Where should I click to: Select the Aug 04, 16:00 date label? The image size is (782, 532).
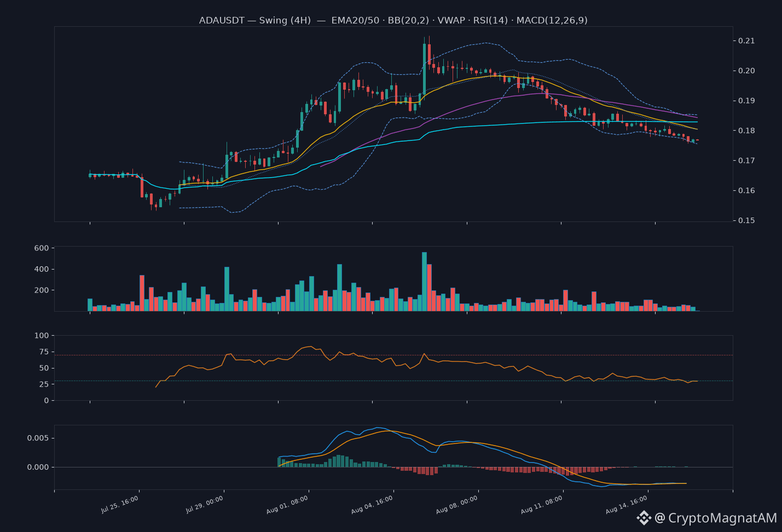pyautogui.click(x=373, y=505)
